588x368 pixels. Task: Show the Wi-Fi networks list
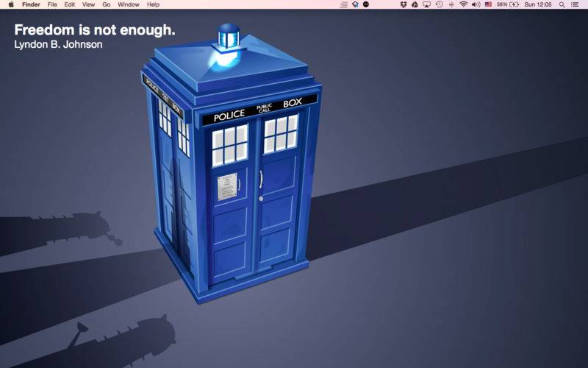pyautogui.click(x=463, y=4)
